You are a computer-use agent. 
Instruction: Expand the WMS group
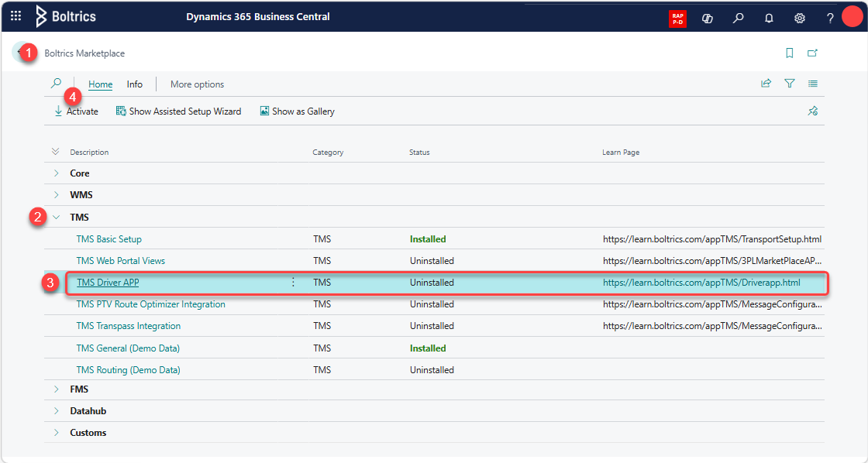(x=57, y=194)
